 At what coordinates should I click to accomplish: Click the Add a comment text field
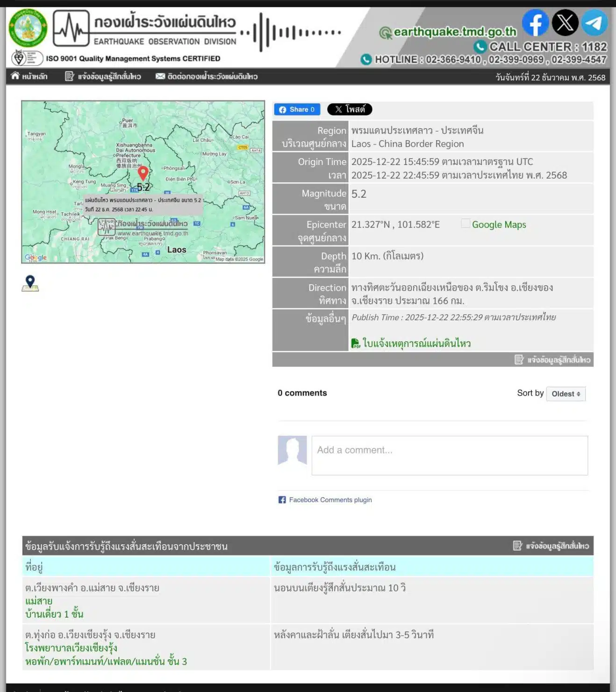449,455
